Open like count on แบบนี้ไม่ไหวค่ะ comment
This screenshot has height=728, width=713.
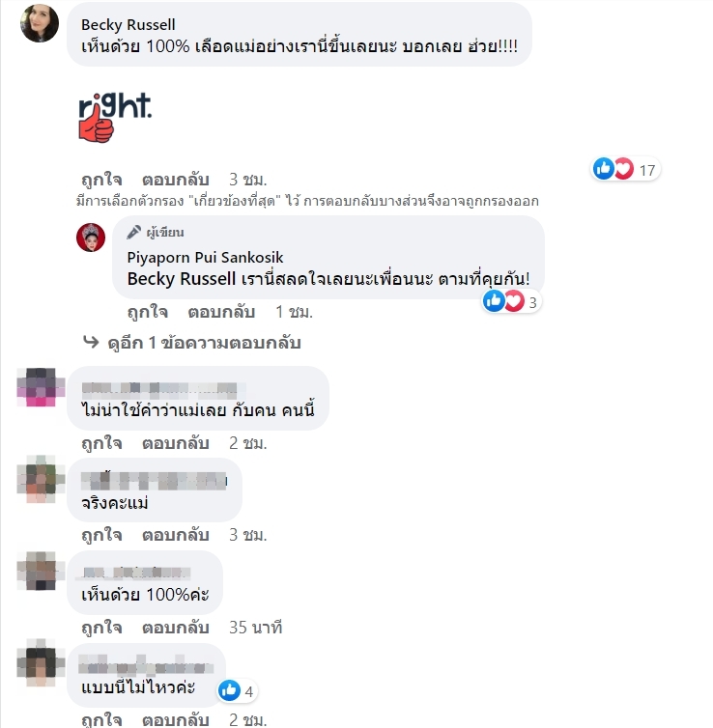point(238,691)
